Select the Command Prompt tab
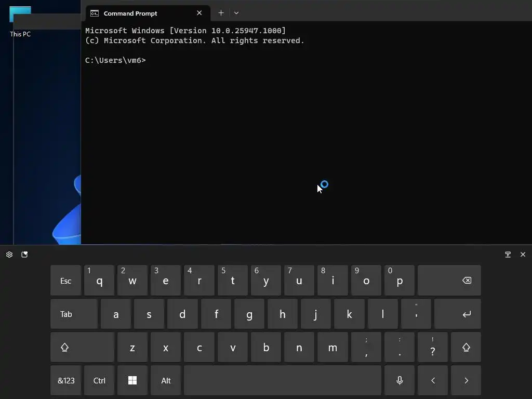The height and width of the screenshot is (399, 532). pyautogui.click(x=148, y=13)
